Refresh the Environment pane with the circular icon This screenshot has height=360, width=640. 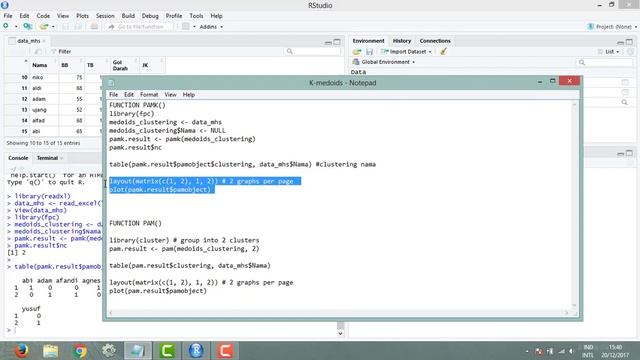point(630,51)
